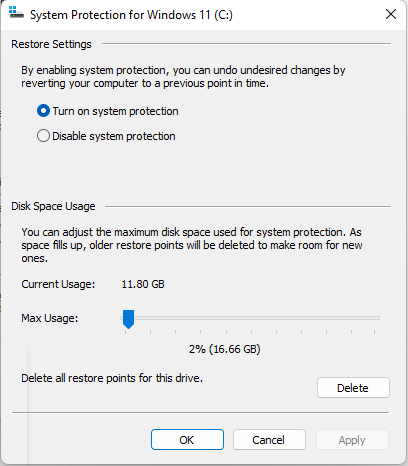Image resolution: width=408 pixels, height=466 pixels.
Task: Click "Delete all restore points for this drive" text
Action: pyautogui.click(x=112, y=378)
